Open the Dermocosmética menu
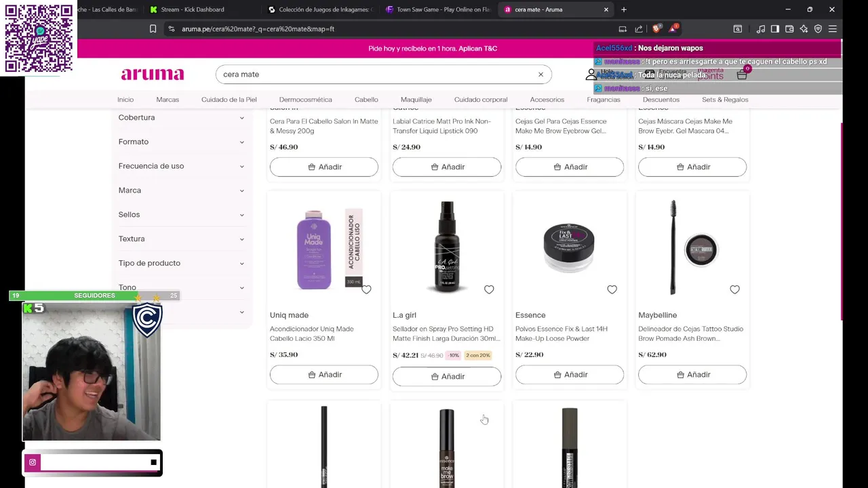Screen dimensions: 868x488 [x=306, y=100]
